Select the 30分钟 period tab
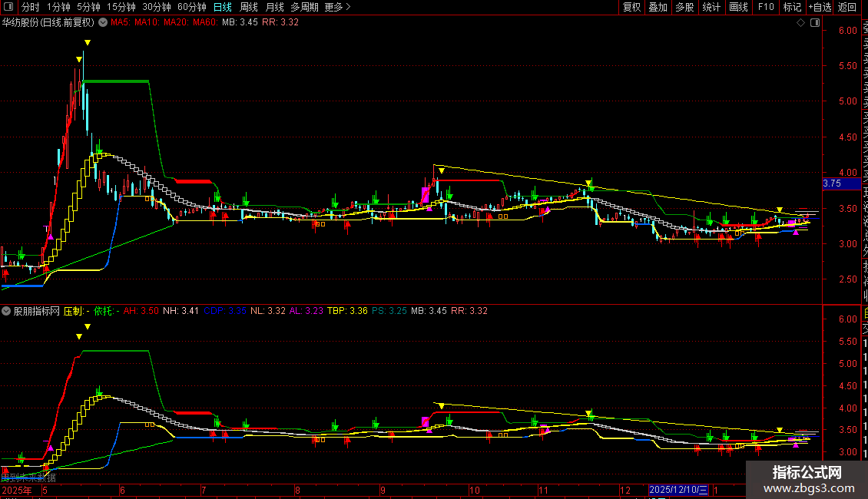The width and height of the screenshot is (868, 499). click(x=156, y=7)
